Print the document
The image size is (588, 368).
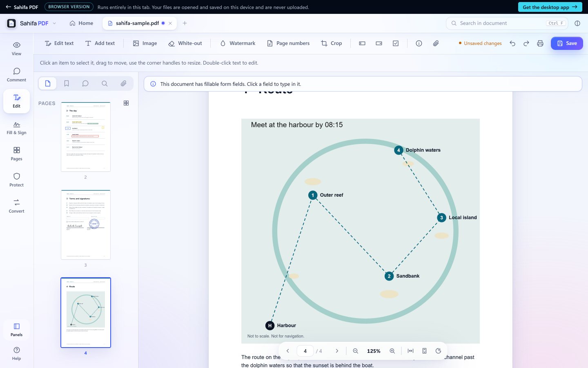point(540,43)
